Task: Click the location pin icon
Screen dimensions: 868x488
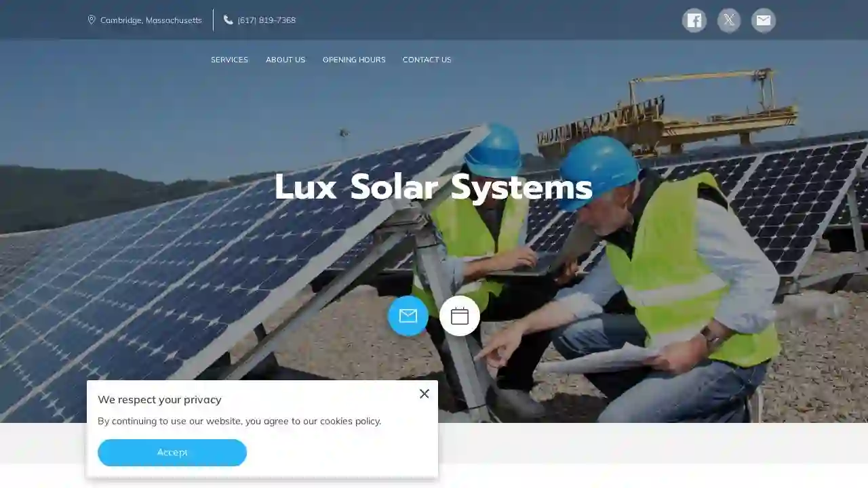Action: (x=92, y=20)
